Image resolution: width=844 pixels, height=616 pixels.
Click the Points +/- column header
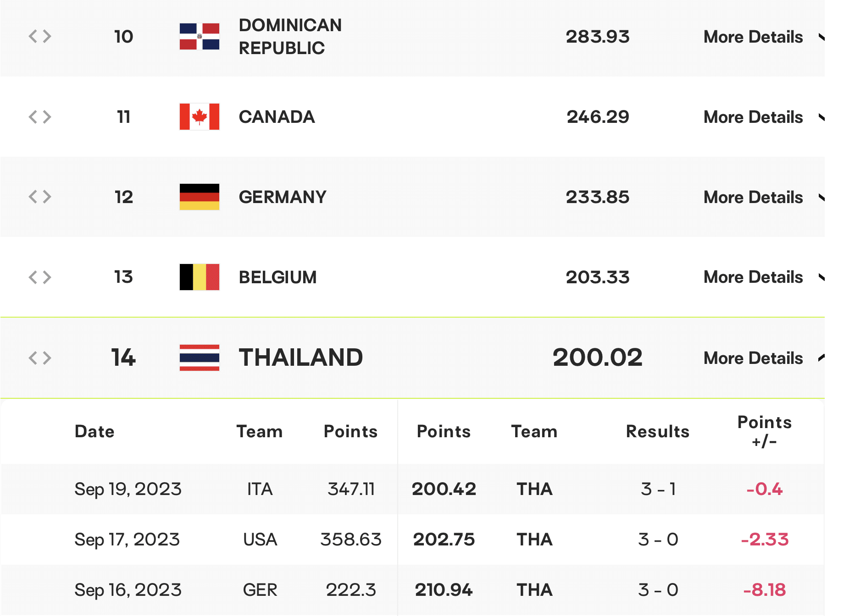(x=765, y=431)
